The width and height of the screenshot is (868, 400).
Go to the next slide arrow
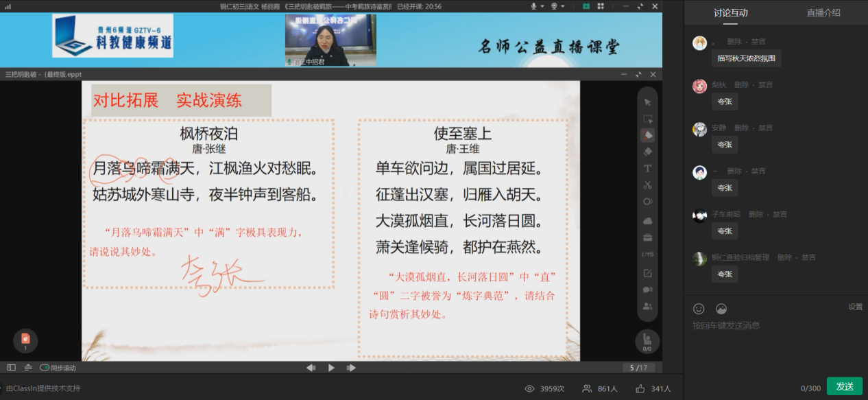(x=351, y=368)
